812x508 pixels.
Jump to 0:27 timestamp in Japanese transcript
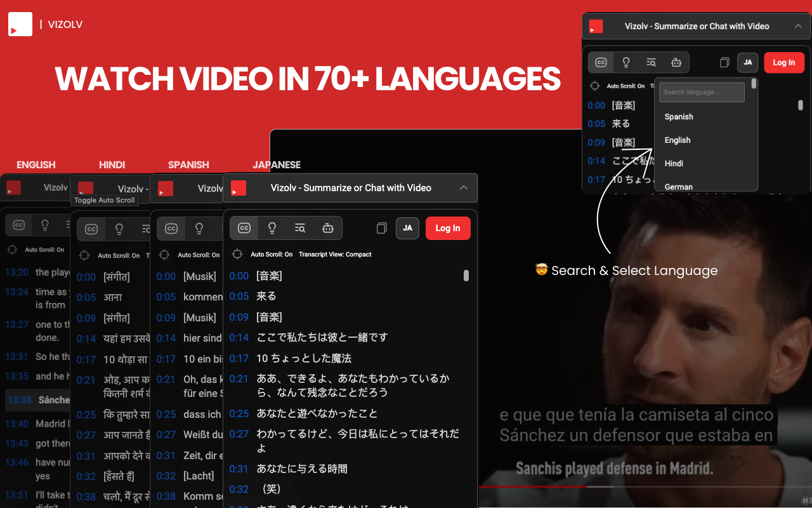pos(239,434)
